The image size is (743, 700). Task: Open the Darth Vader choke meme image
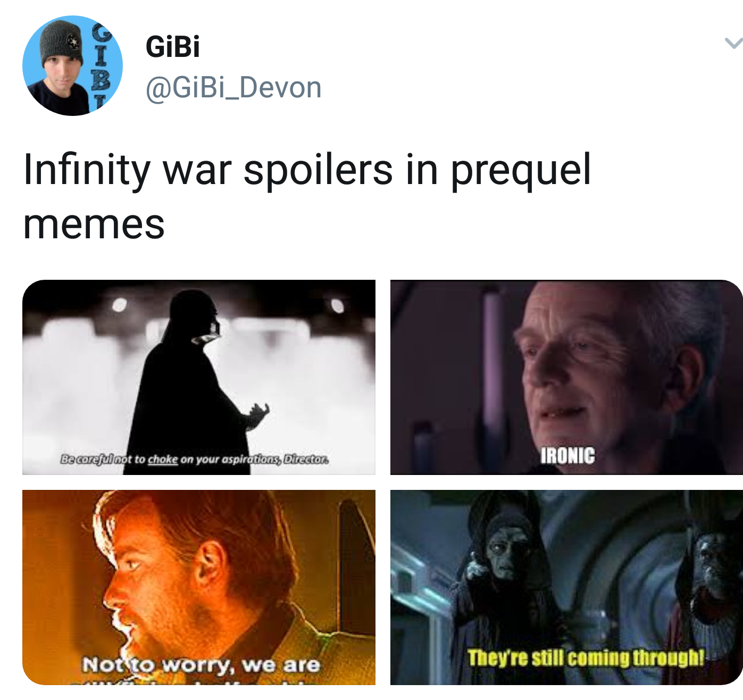[x=199, y=377]
